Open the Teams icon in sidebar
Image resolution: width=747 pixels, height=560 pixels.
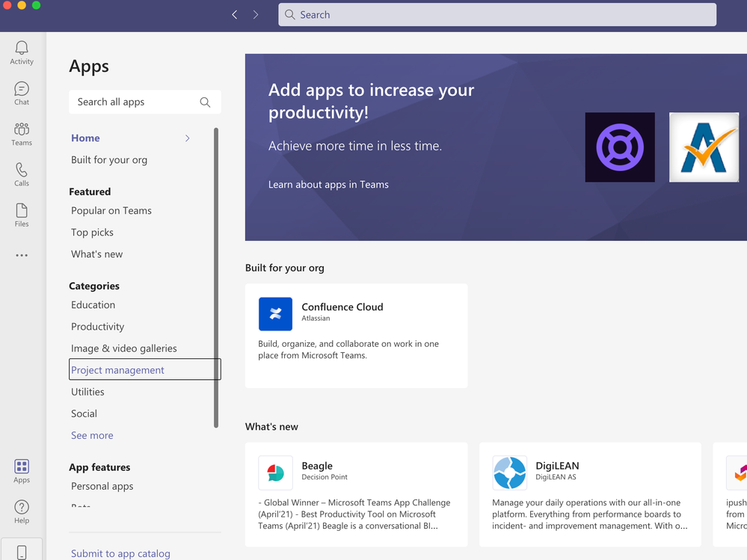[x=22, y=134]
